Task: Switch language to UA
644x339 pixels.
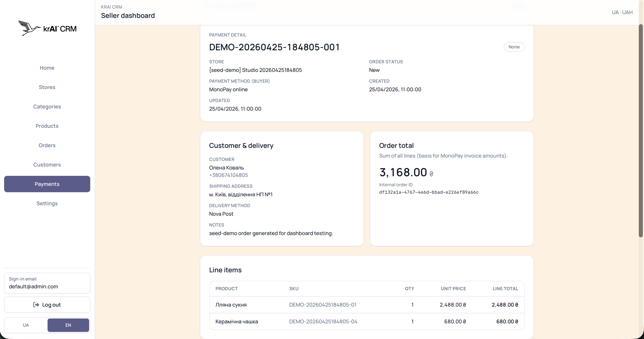Action: (26, 325)
